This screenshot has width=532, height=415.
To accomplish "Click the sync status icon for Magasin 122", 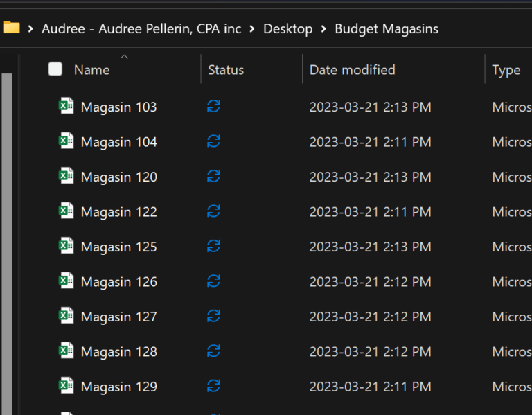I will point(214,212).
